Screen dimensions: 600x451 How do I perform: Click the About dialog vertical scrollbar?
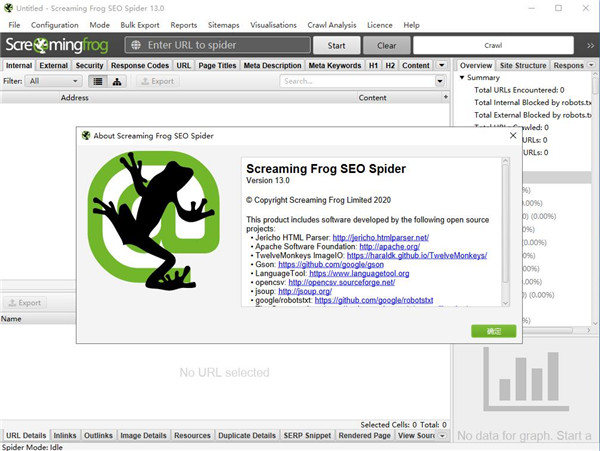click(506, 230)
